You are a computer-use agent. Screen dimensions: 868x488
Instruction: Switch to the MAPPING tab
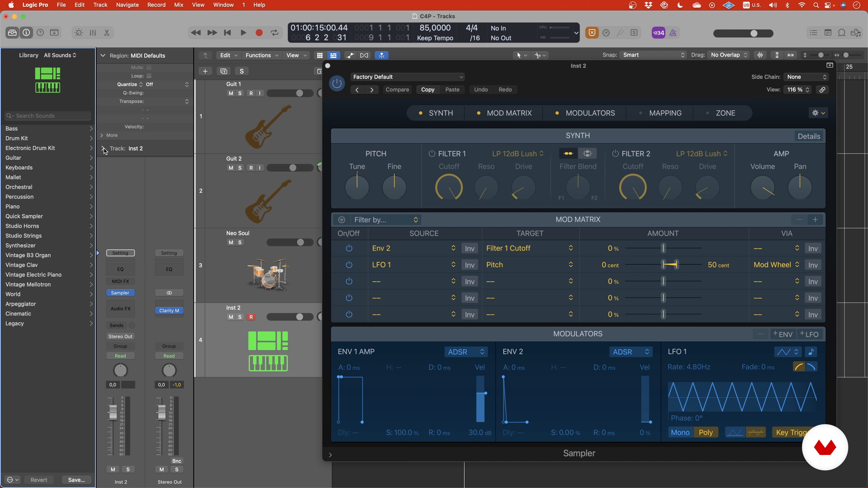click(660, 113)
